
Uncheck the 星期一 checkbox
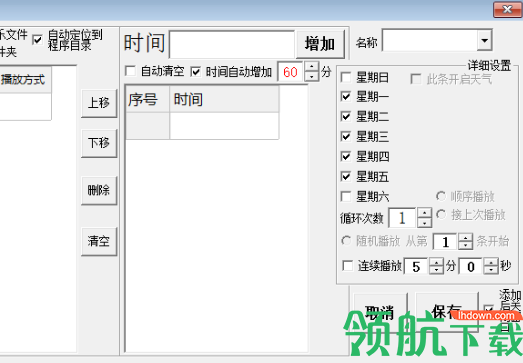pos(346,97)
